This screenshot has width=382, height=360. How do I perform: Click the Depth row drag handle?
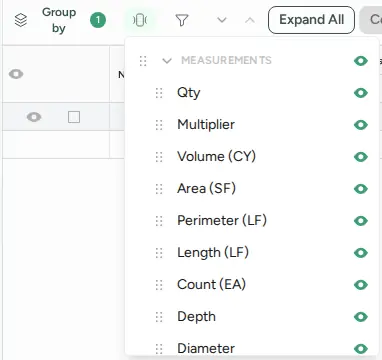[x=159, y=317]
